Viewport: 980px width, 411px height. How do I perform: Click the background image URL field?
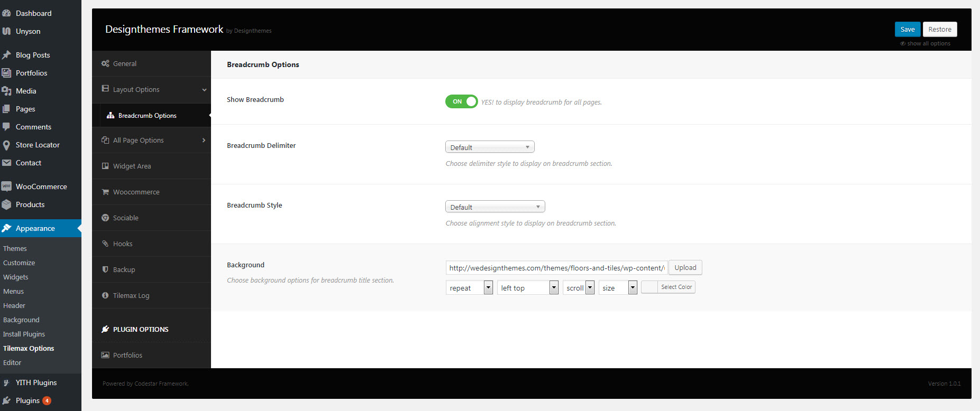tap(556, 268)
